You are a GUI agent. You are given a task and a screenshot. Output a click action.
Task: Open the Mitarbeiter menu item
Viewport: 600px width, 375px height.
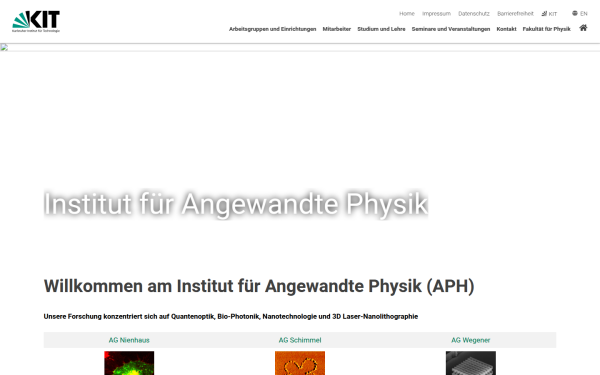coord(337,29)
